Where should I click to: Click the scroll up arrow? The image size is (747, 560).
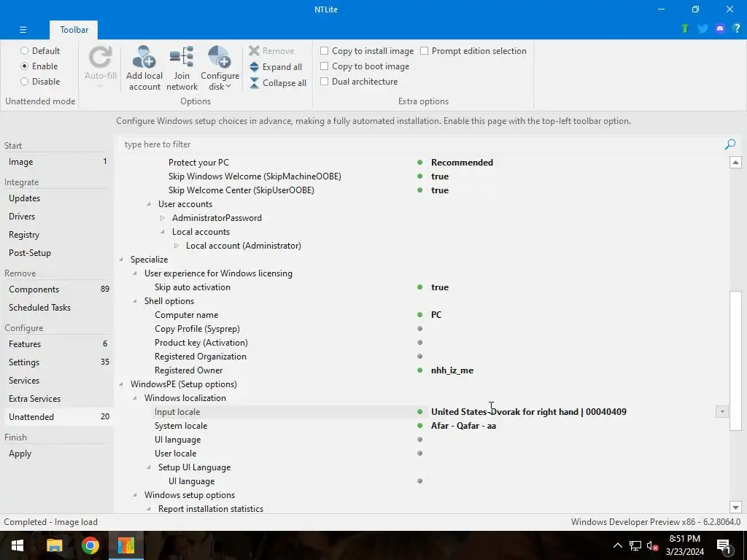(x=735, y=163)
